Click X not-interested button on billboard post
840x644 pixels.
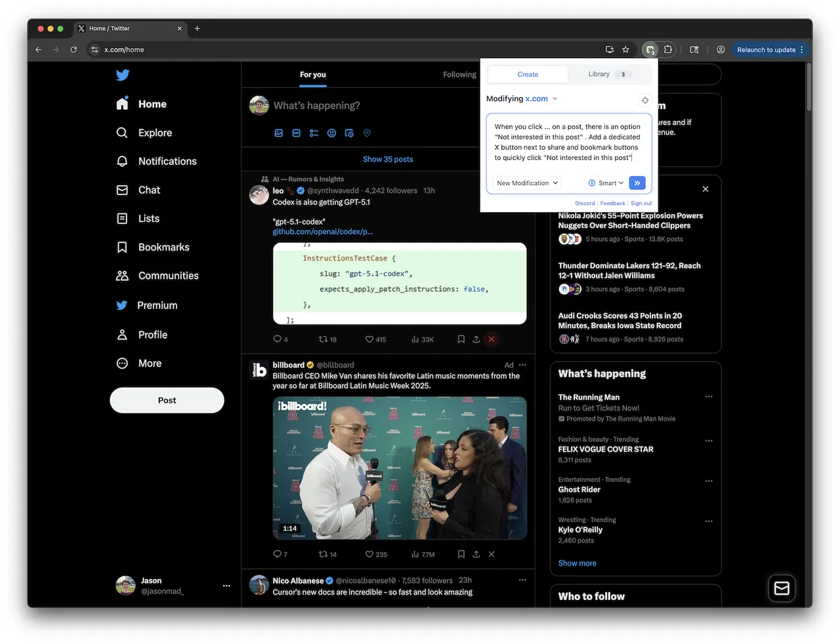click(x=492, y=555)
